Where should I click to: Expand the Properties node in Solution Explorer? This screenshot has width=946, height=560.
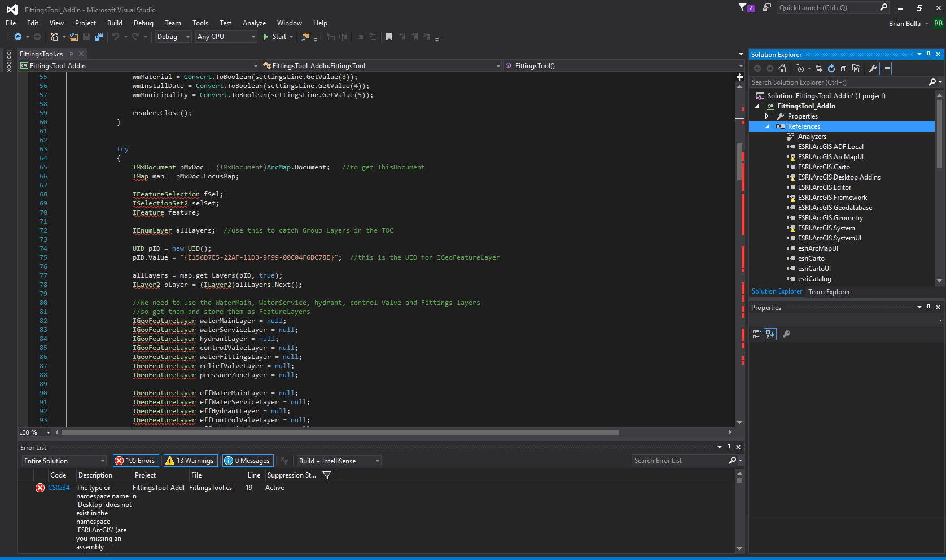(x=767, y=116)
